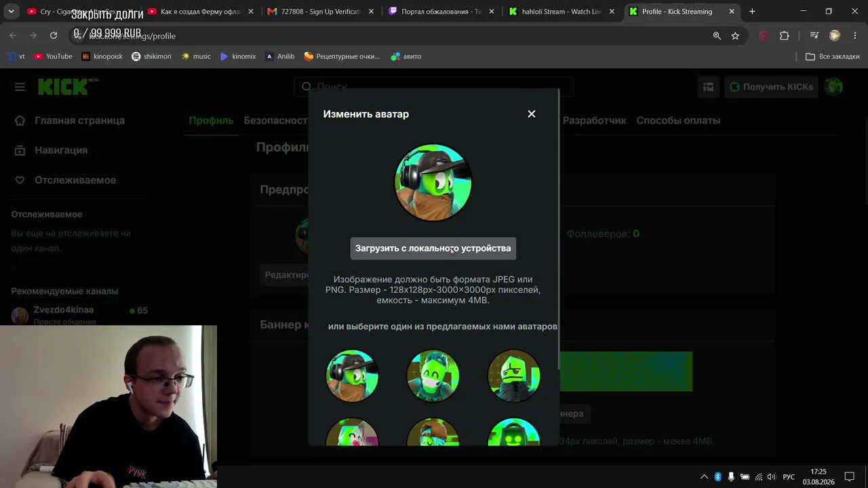Click the browse icon beside Навигация
The width and height of the screenshot is (868, 488).
pos(20,150)
